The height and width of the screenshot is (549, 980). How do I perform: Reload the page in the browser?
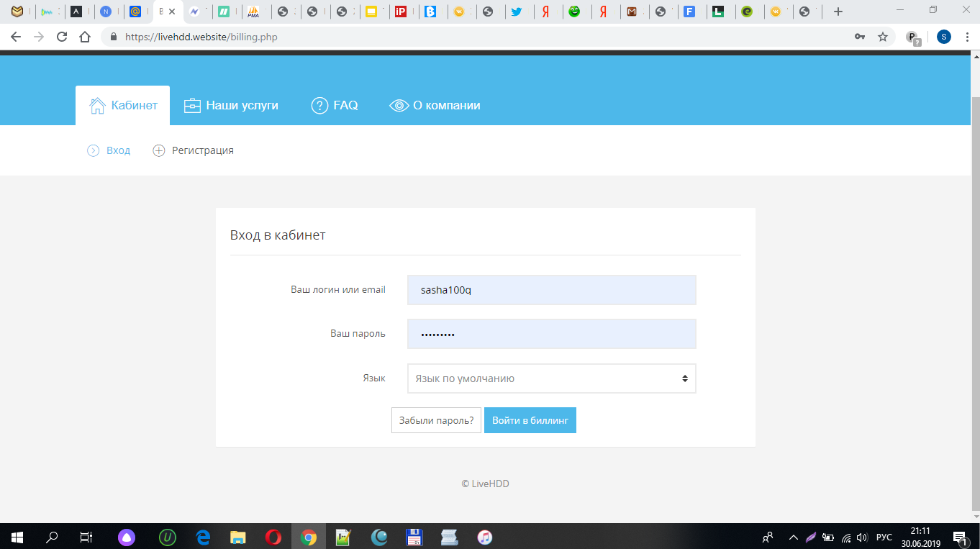coord(62,37)
